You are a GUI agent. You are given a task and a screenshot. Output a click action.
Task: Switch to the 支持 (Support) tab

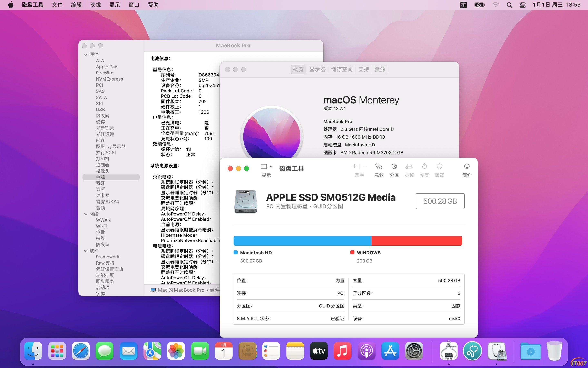[363, 69]
